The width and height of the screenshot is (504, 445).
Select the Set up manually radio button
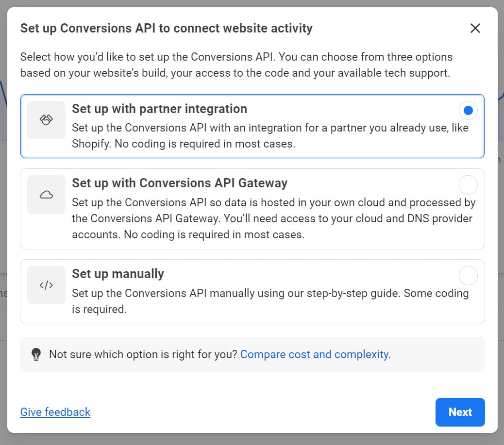468,275
